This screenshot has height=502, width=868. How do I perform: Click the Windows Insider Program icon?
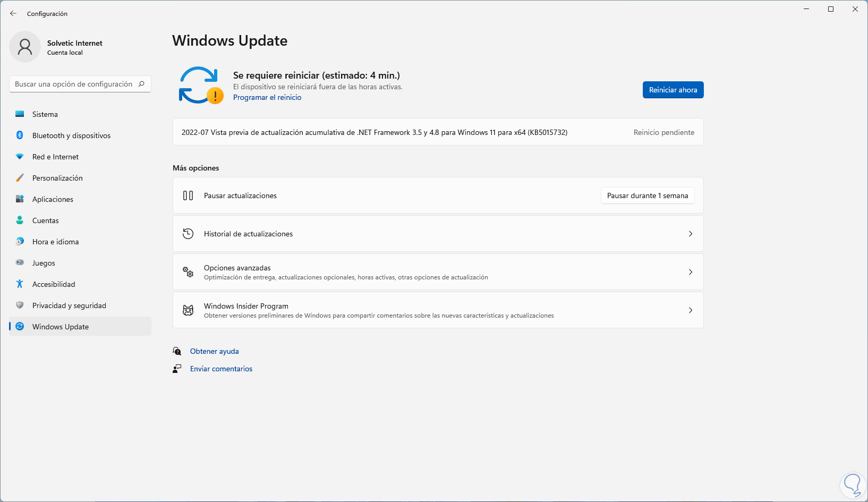click(188, 310)
